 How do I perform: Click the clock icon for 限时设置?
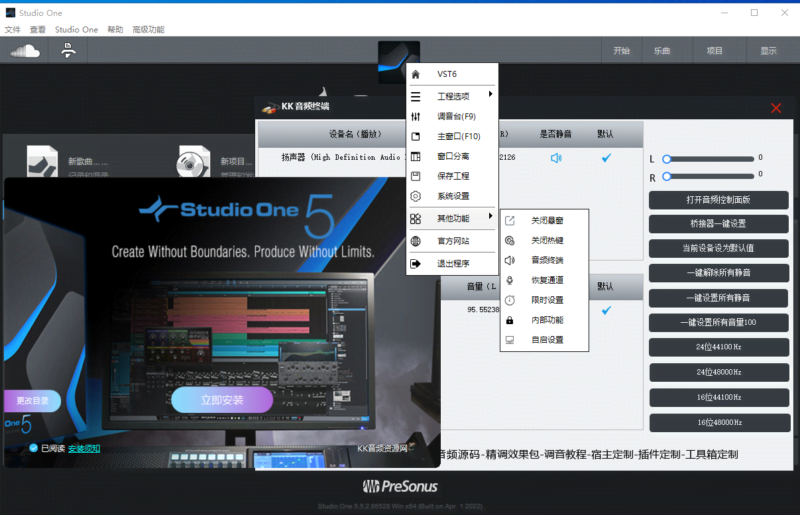pos(510,300)
